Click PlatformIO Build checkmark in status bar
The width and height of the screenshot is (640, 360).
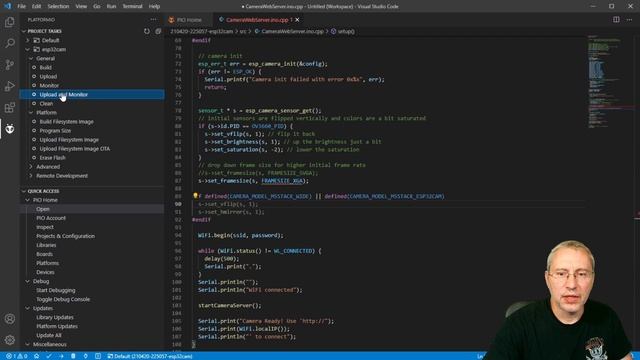(49, 356)
